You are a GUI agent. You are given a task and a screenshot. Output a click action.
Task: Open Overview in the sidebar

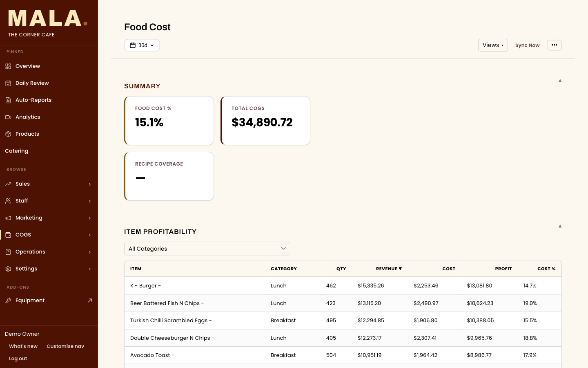point(49,66)
